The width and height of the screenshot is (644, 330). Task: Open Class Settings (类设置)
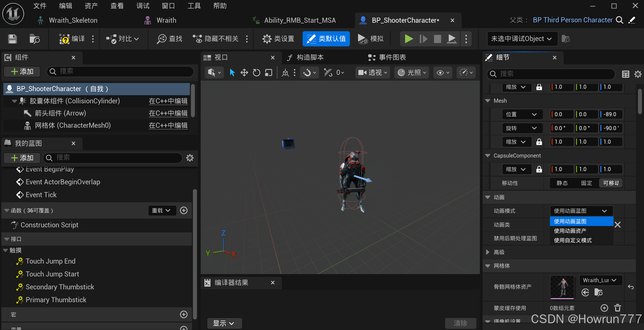point(278,39)
